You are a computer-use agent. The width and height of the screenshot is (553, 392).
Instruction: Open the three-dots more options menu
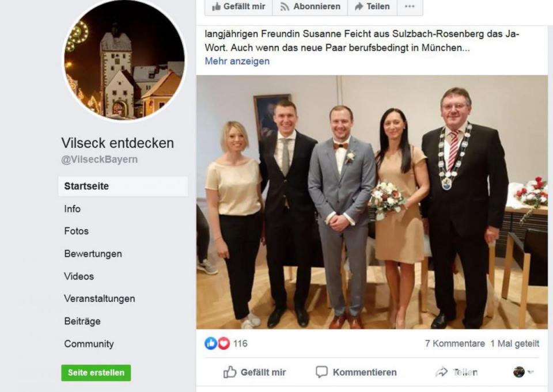410,7
